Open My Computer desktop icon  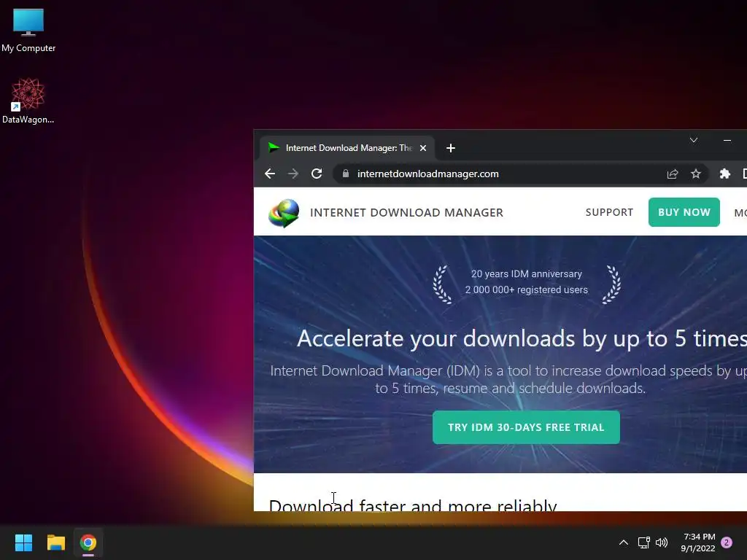(28, 30)
